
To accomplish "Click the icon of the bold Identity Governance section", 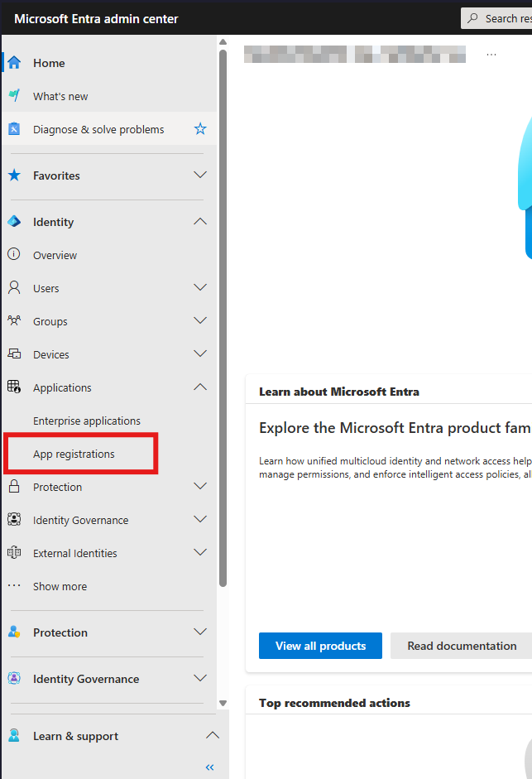I will pyautogui.click(x=14, y=678).
